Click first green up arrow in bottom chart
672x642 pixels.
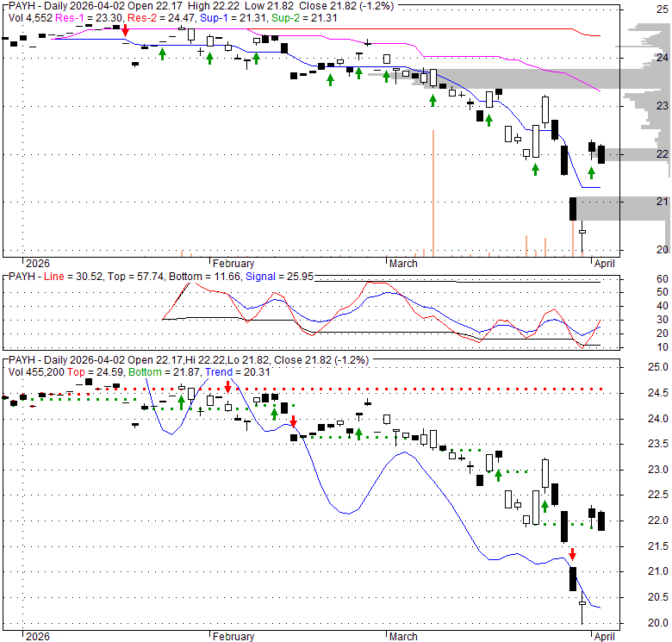[181, 400]
